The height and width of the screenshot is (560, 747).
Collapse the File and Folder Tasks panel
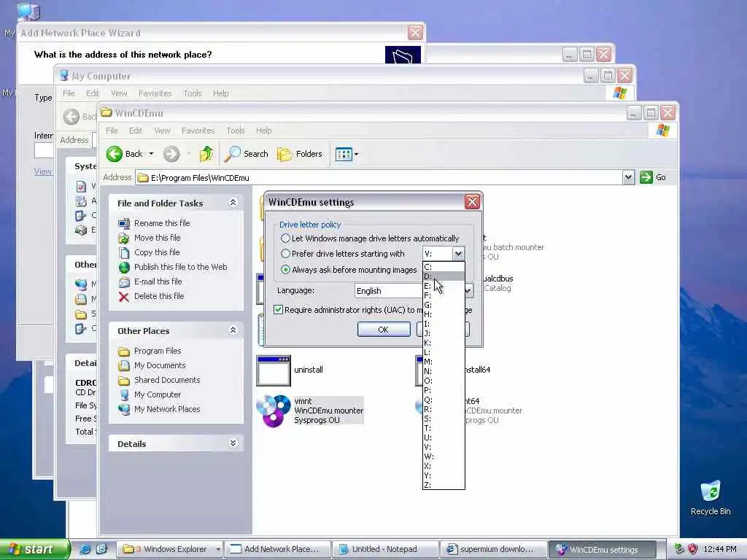tap(233, 203)
